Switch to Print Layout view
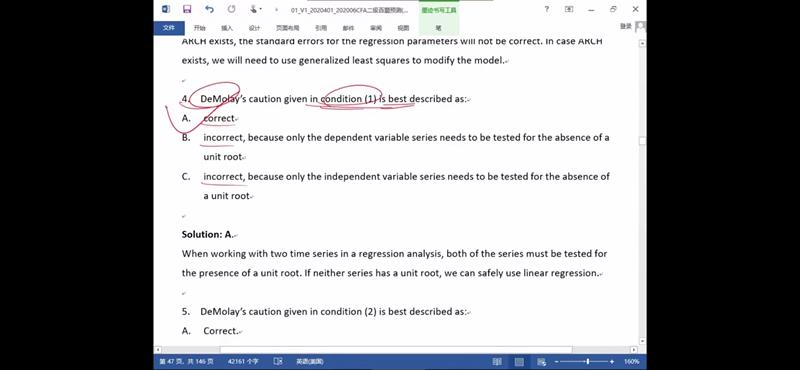 tap(519, 361)
